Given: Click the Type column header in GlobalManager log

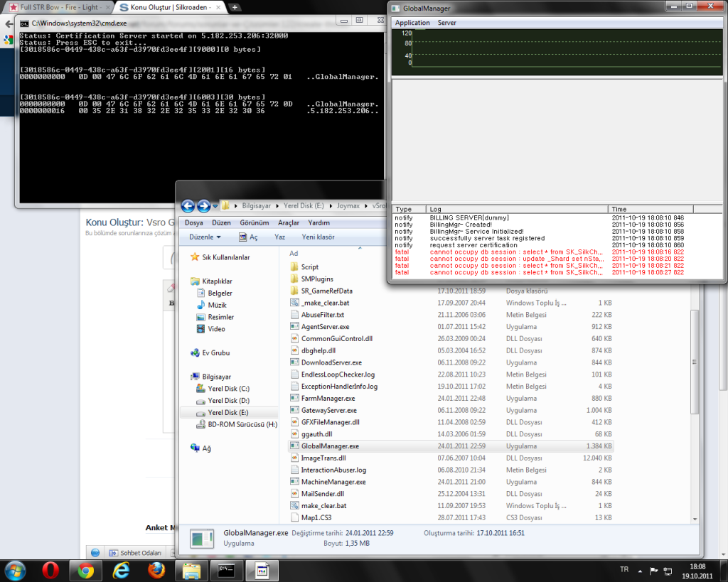Looking at the screenshot, I should 409,210.
